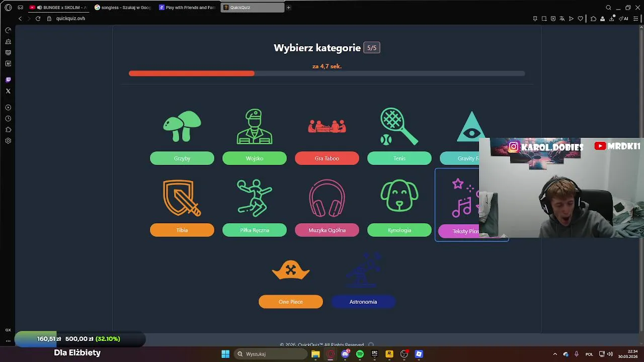Click the Teksty Piosenek category button

point(459,231)
